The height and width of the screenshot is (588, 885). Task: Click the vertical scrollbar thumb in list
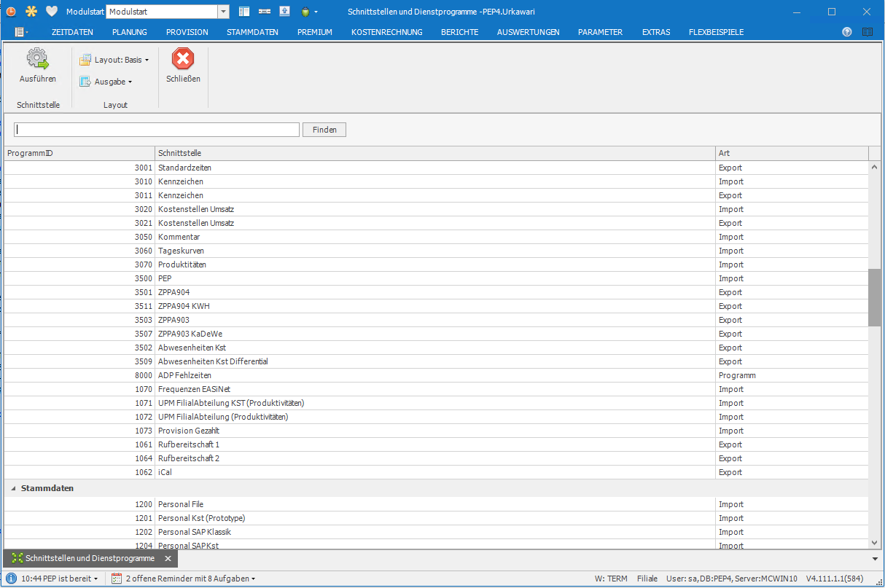pyautogui.click(x=874, y=297)
